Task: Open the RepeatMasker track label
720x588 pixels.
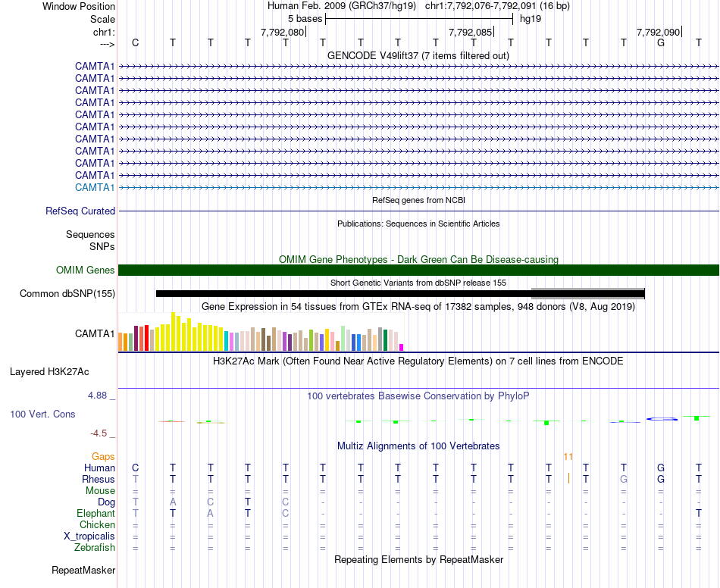Action: [x=83, y=571]
